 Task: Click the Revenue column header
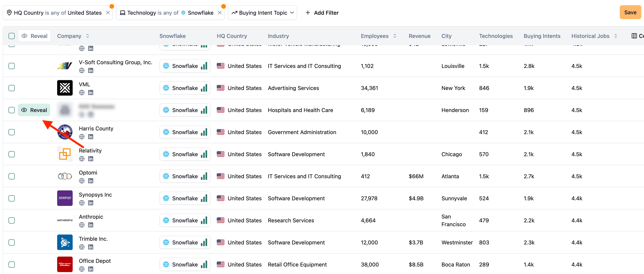[419, 36]
